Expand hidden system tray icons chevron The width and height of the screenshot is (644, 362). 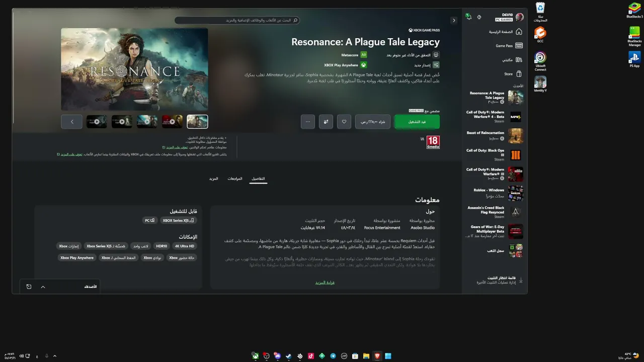(x=55, y=356)
